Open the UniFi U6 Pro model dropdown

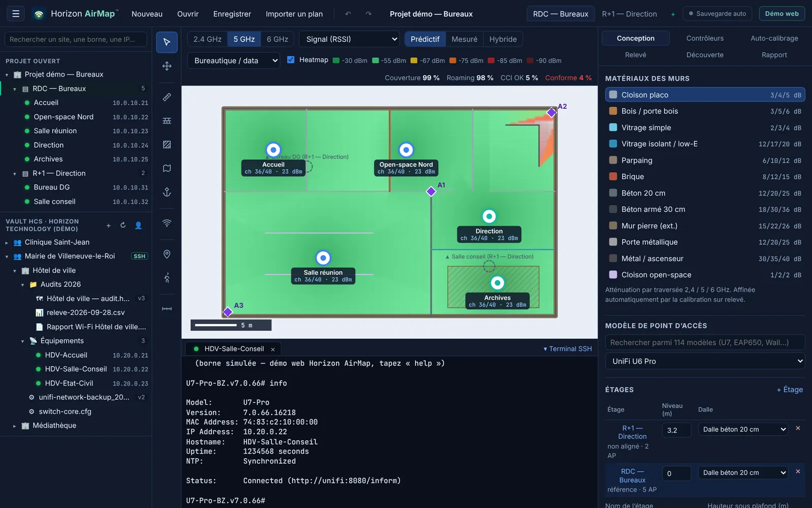705,361
